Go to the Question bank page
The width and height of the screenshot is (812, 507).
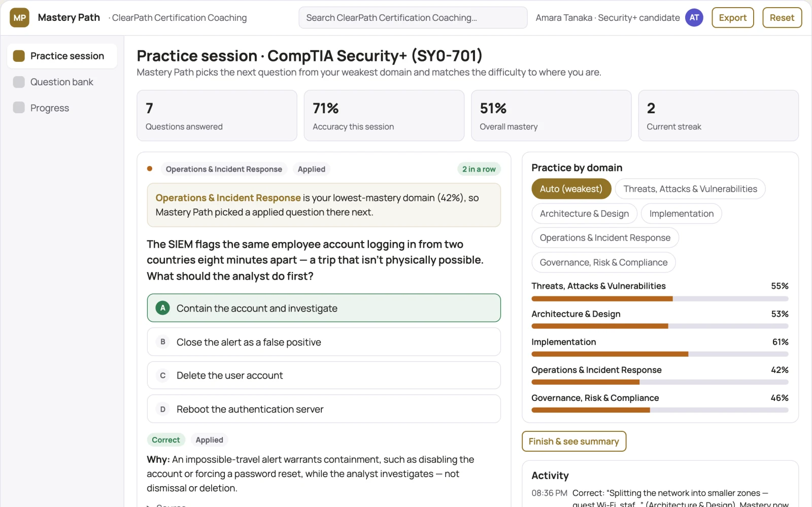click(x=62, y=82)
